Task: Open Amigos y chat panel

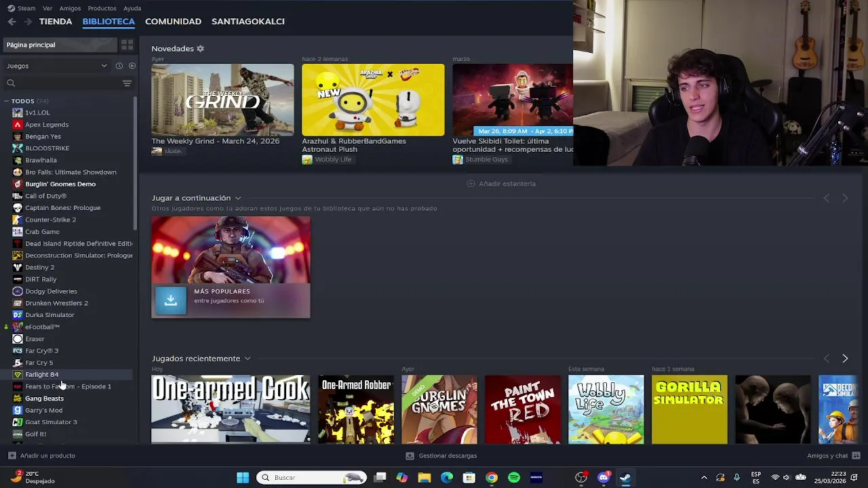Action: (x=833, y=455)
